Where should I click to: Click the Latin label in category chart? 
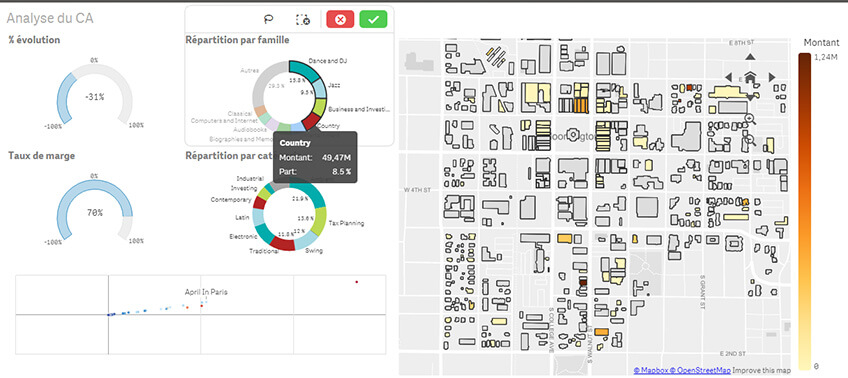click(242, 217)
